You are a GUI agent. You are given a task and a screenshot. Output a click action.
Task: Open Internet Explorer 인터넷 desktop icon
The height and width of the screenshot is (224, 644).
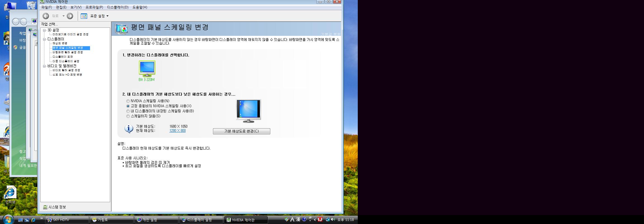pyautogui.click(x=10, y=194)
